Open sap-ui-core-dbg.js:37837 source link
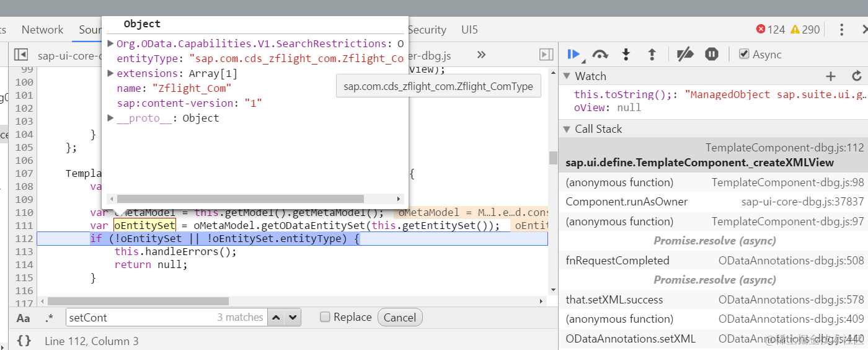 click(802, 202)
